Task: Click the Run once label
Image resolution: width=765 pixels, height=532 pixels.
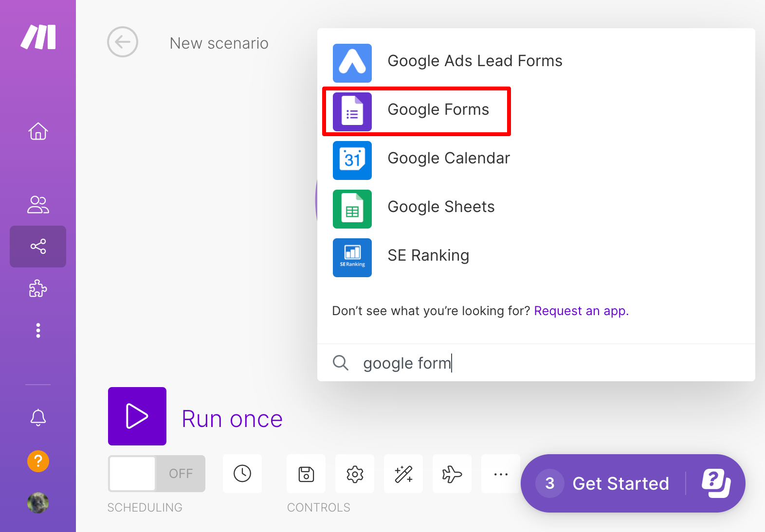Action: pos(232,419)
